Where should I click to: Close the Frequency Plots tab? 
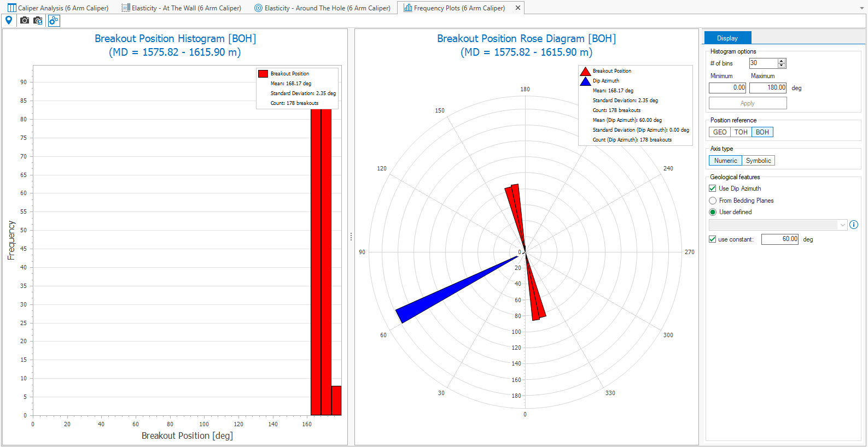click(517, 8)
